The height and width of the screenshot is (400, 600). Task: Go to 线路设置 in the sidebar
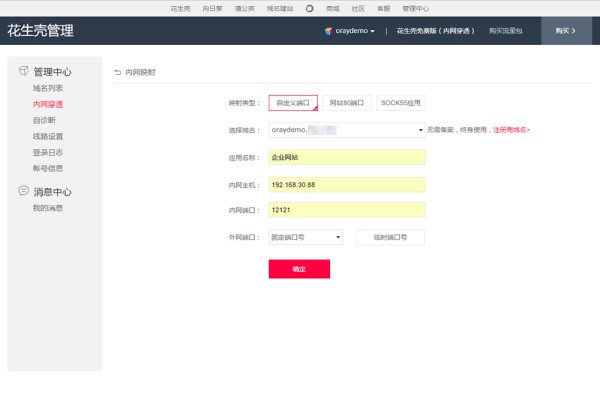click(48, 136)
